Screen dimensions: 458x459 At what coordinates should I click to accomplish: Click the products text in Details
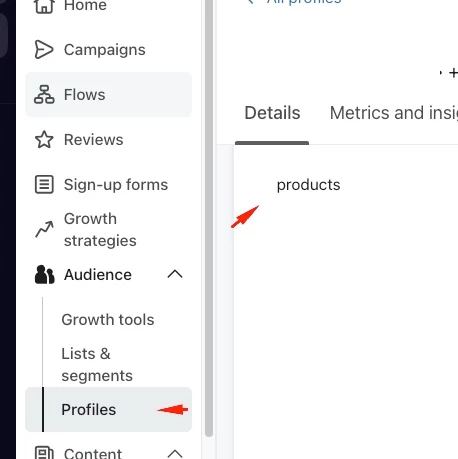308,185
